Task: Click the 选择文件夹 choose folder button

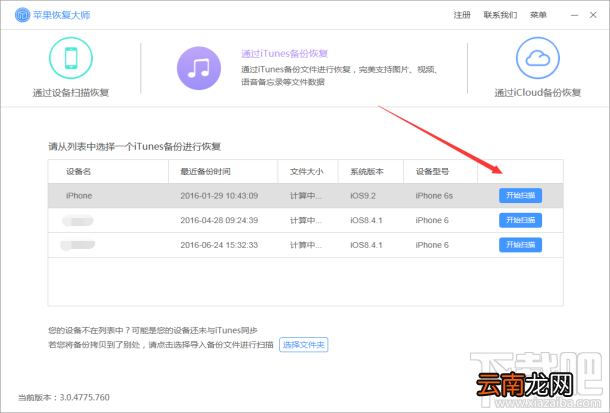Action: tap(303, 345)
